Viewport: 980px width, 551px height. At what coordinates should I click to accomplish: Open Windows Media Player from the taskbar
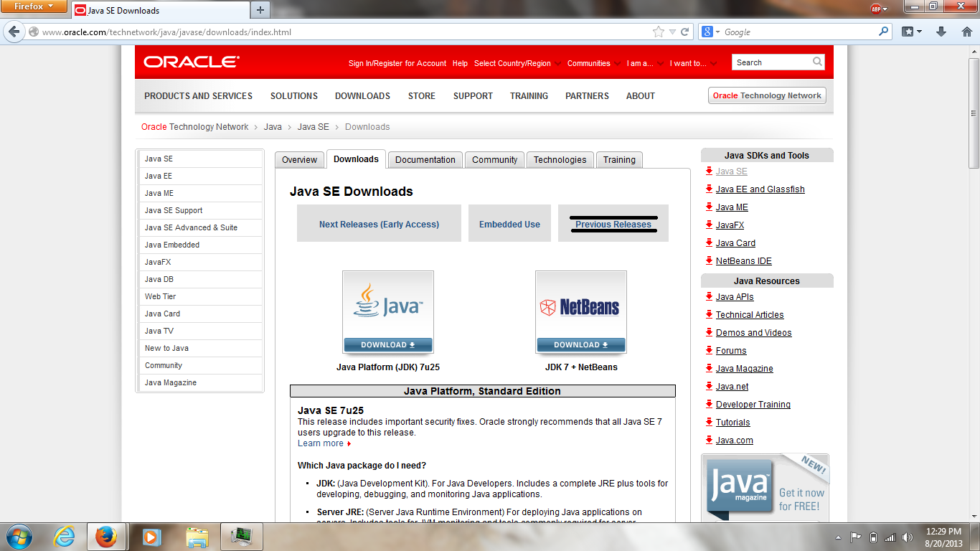pyautogui.click(x=150, y=537)
